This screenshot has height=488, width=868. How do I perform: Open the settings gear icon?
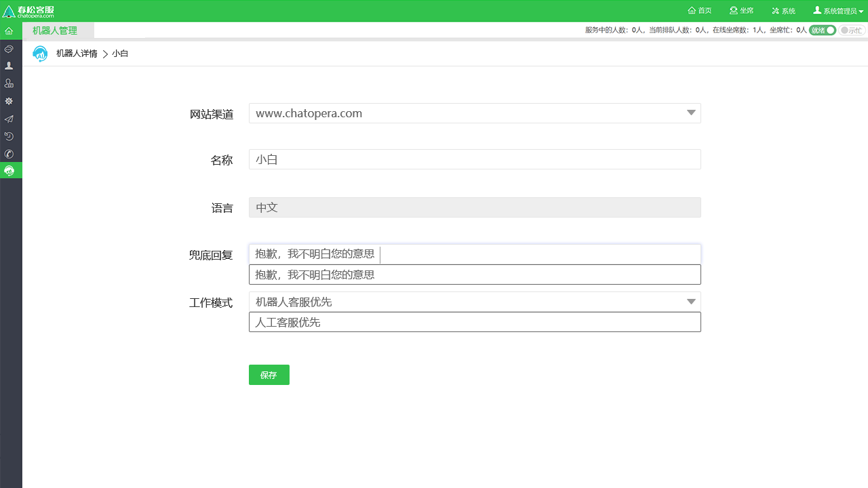click(x=9, y=101)
